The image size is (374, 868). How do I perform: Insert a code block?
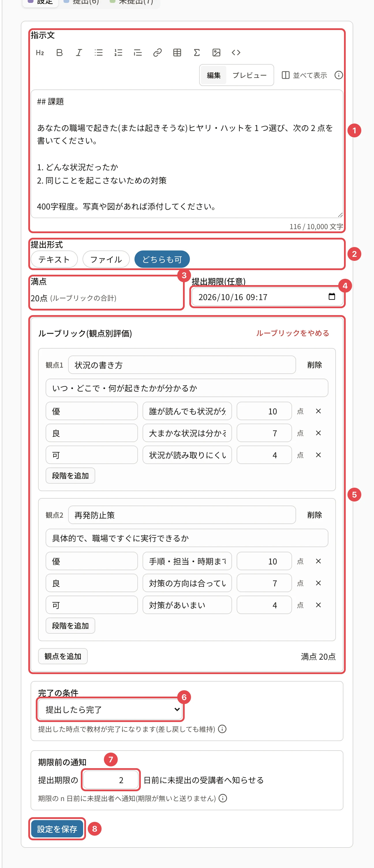[236, 53]
